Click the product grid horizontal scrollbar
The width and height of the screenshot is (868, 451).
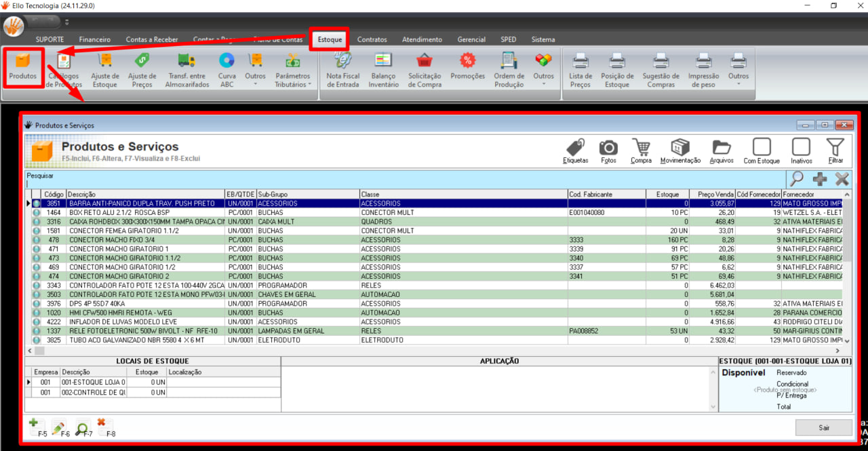434,351
